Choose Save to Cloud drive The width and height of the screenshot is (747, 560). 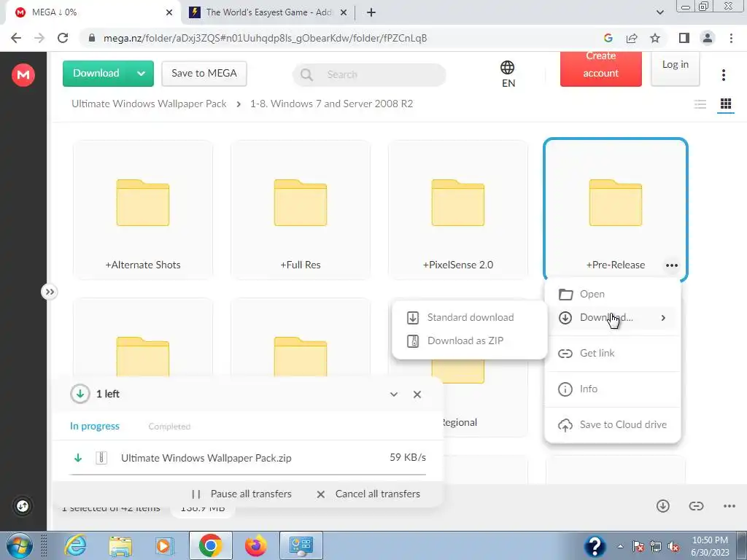[613, 425]
